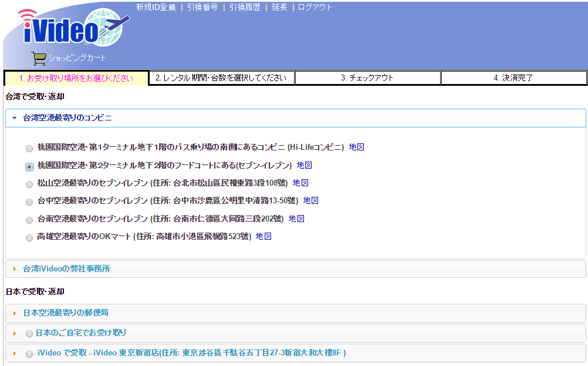Select step 3 チェックアウト tab
588x366 pixels.
pos(367,78)
